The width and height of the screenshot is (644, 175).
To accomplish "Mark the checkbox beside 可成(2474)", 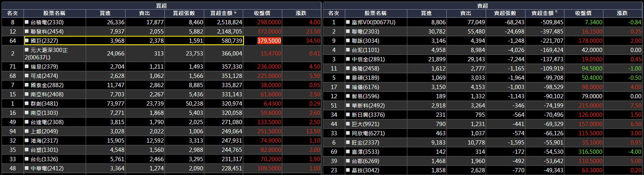I will 27,76.
